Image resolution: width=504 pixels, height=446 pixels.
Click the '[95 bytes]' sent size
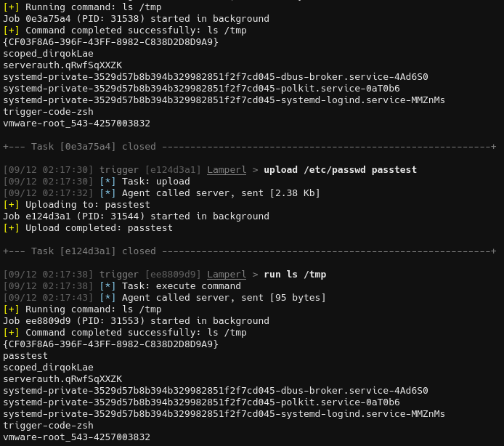pyautogui.click(x=298, y=298)
